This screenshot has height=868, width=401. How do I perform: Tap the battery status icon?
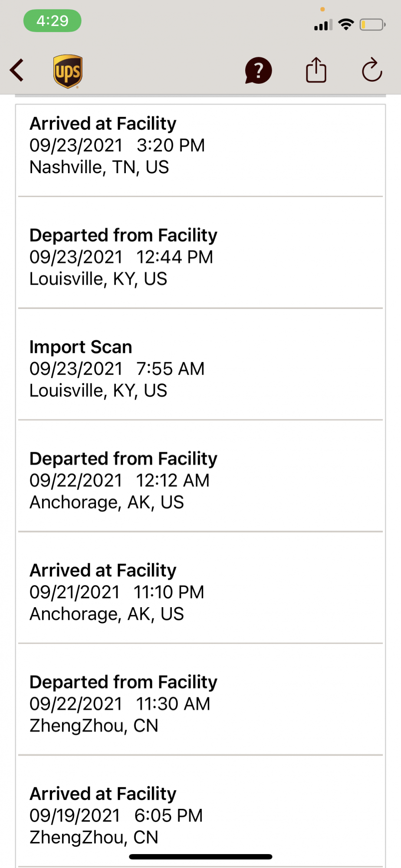pos(372,24)
